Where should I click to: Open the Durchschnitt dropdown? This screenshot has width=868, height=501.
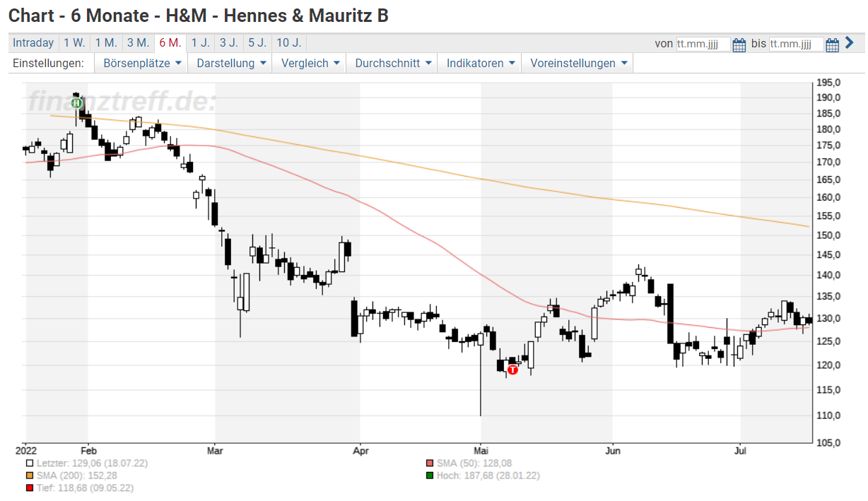click(x=393, y=63)
